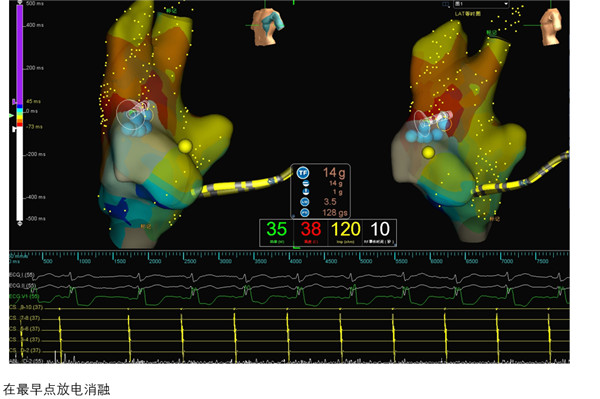Click the yellow impedance readout 120
Image resolution: width=600 pixels, height=399 pixels.
pos(346,229)
